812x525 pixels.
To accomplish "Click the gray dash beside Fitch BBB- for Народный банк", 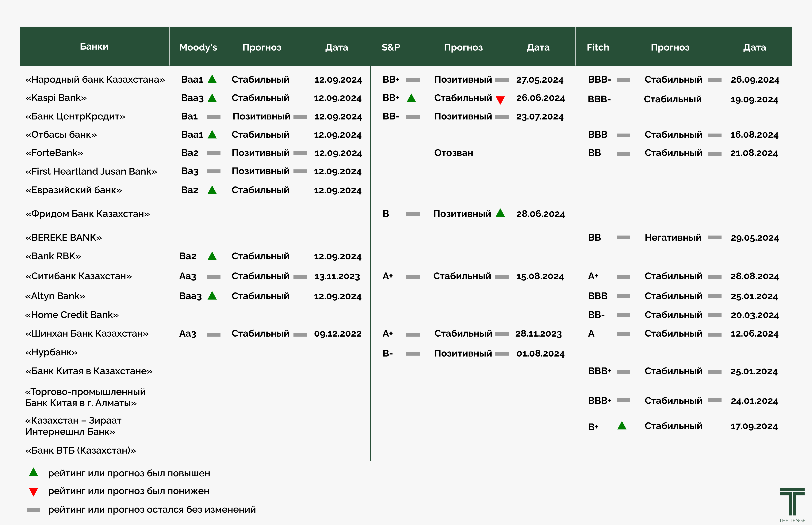I will click(623, 80).
